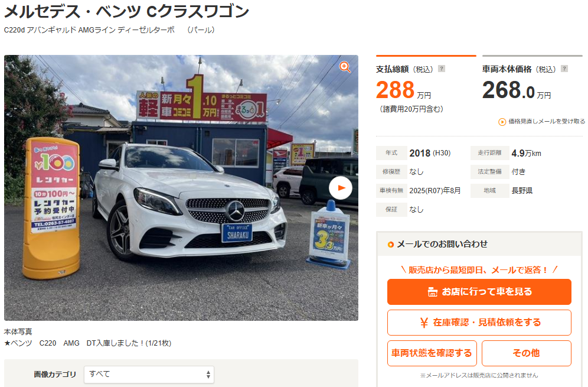Click the 在庫確認・見積依頼をする button
Screen dimensions: 588x387
click(x=479, y=323)
